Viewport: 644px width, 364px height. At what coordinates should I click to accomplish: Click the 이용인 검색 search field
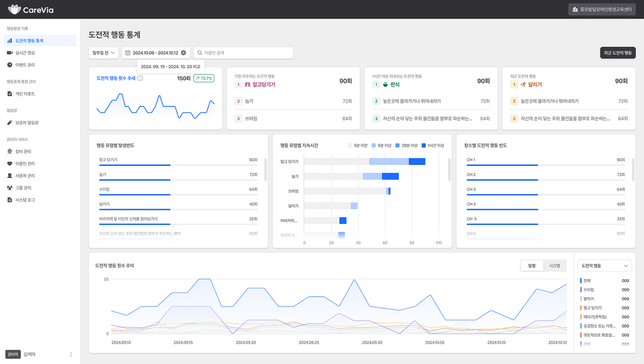click(x=244, y=53)
